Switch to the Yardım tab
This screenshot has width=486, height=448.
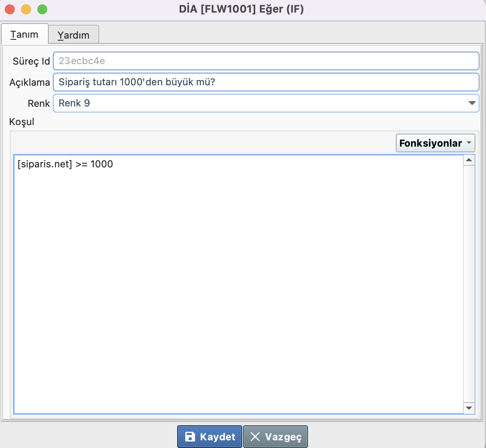74,35
